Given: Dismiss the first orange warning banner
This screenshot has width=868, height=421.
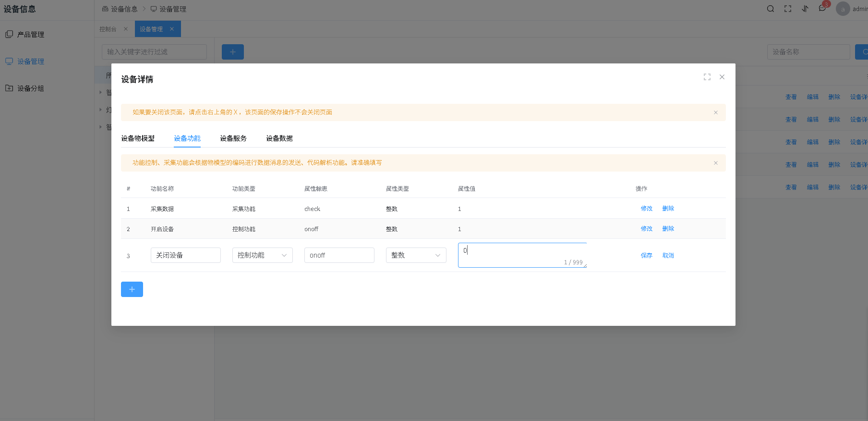Looking at the screenshot, I should pyautogui.click(x=716, y=112).
